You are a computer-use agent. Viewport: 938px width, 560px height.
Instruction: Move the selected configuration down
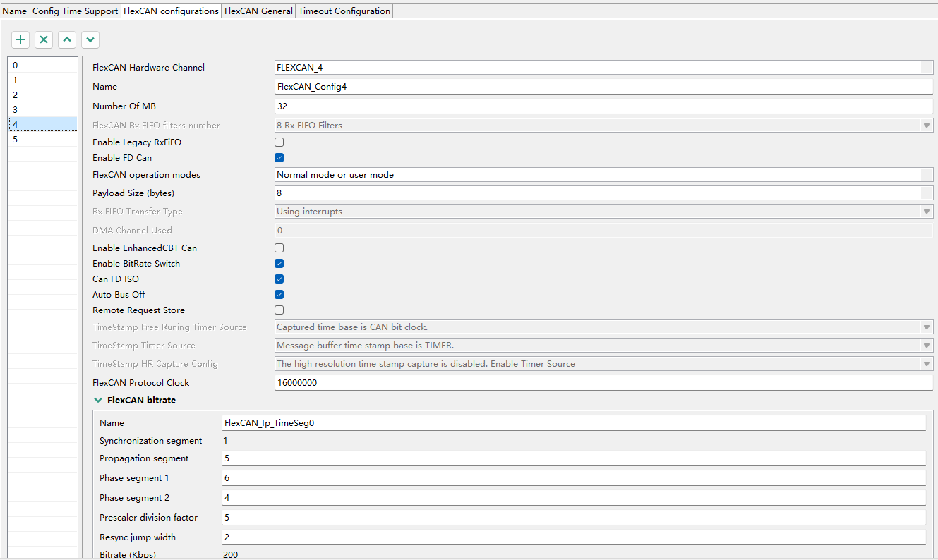pos(90,39)
